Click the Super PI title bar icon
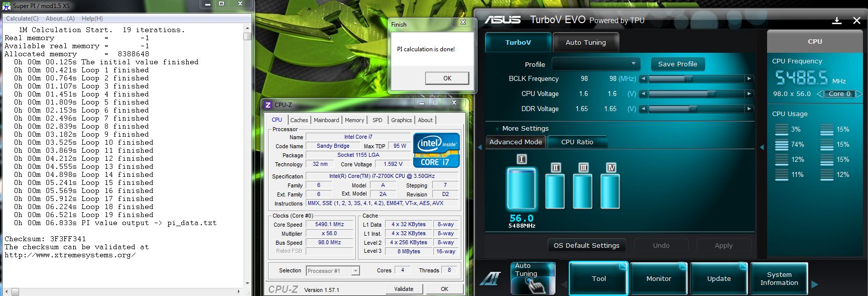 click(6, 6)
